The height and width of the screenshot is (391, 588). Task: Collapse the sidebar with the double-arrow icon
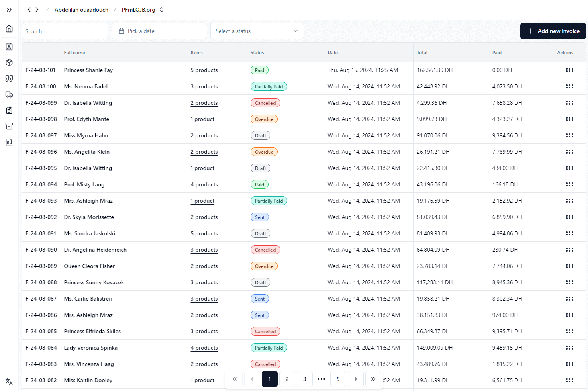tap(9, 10)
